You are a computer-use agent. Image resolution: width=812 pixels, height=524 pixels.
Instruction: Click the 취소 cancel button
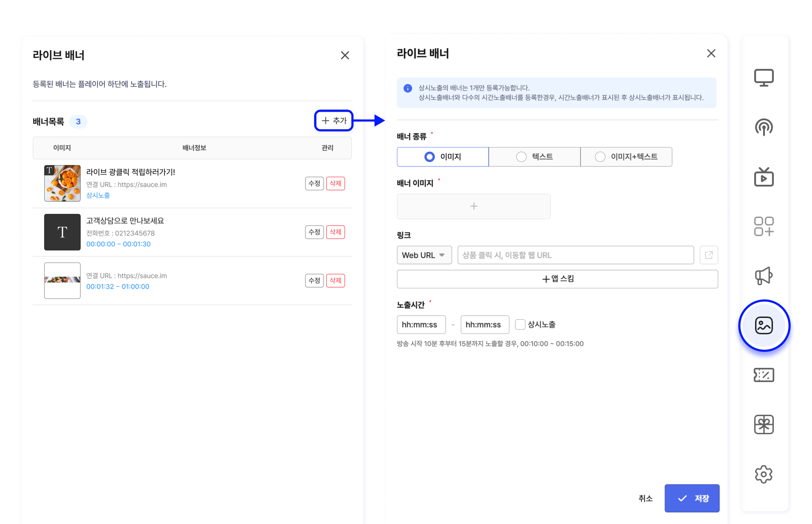tap(645, 498)
